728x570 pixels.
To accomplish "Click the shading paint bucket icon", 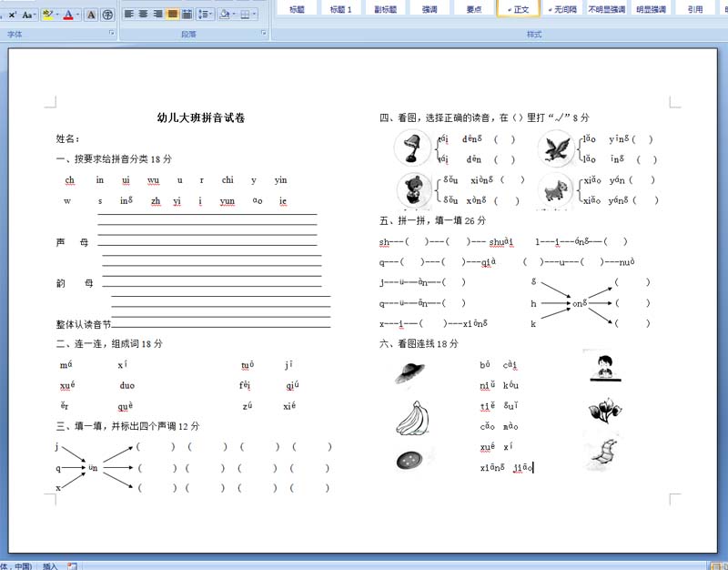I will [x=224, y=15].
